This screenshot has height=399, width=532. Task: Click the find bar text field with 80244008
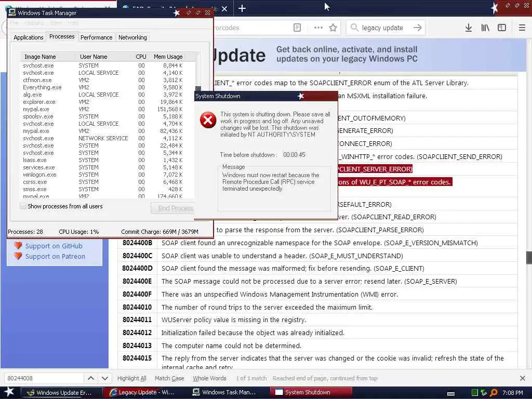tap(44, 378)
